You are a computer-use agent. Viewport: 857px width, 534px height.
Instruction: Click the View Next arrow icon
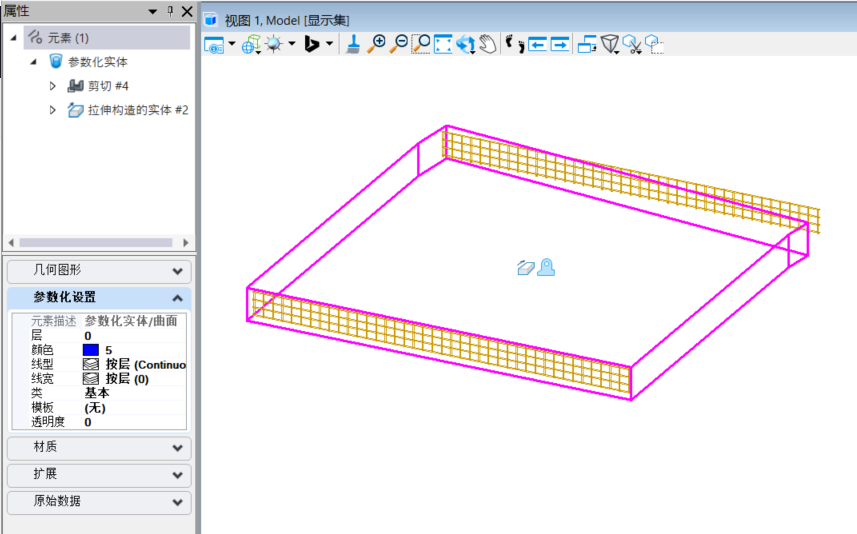[x=559, y=44]
